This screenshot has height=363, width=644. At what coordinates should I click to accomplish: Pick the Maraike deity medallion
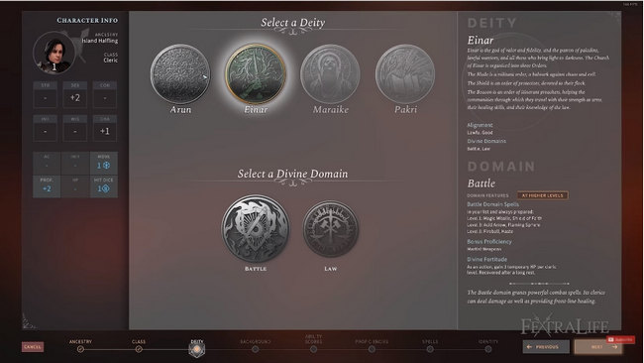point(330,74)
